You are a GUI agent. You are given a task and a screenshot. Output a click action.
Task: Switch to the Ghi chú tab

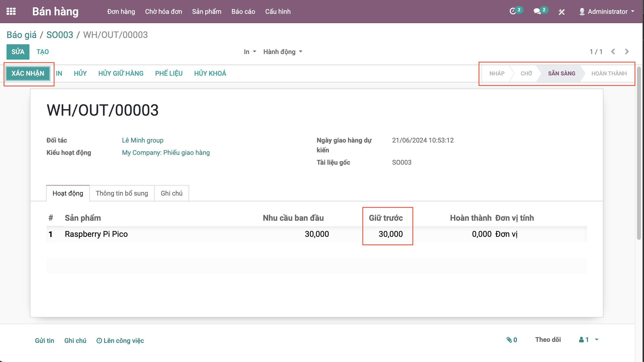(172, 193)
